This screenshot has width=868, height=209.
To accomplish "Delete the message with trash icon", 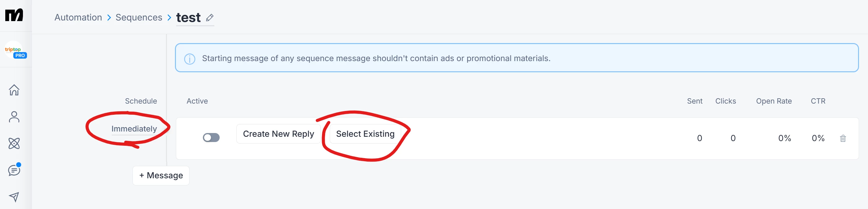I will pyautogui.click(x=843, y=138).
